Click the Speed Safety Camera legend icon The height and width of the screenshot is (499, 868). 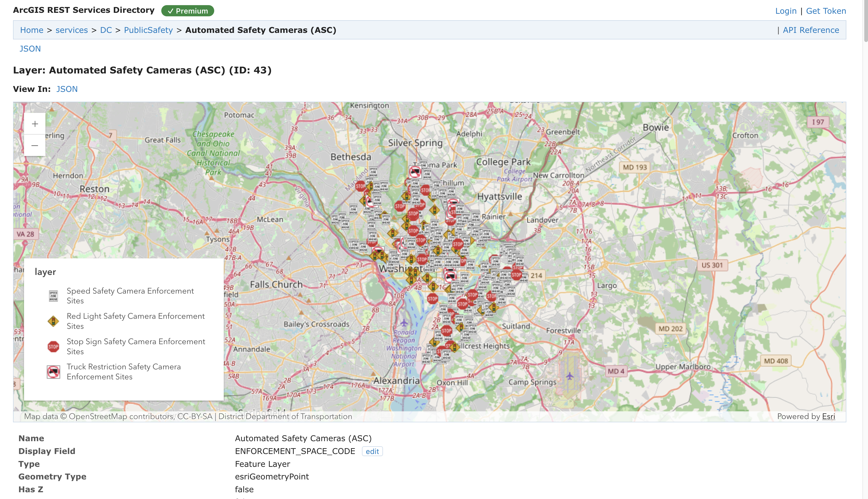[x=53, y=296]
